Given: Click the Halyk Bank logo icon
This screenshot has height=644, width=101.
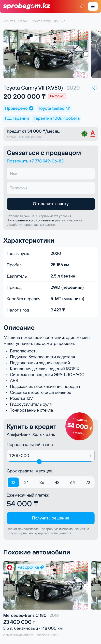Looking at the screenshot, I should point(84,134).
